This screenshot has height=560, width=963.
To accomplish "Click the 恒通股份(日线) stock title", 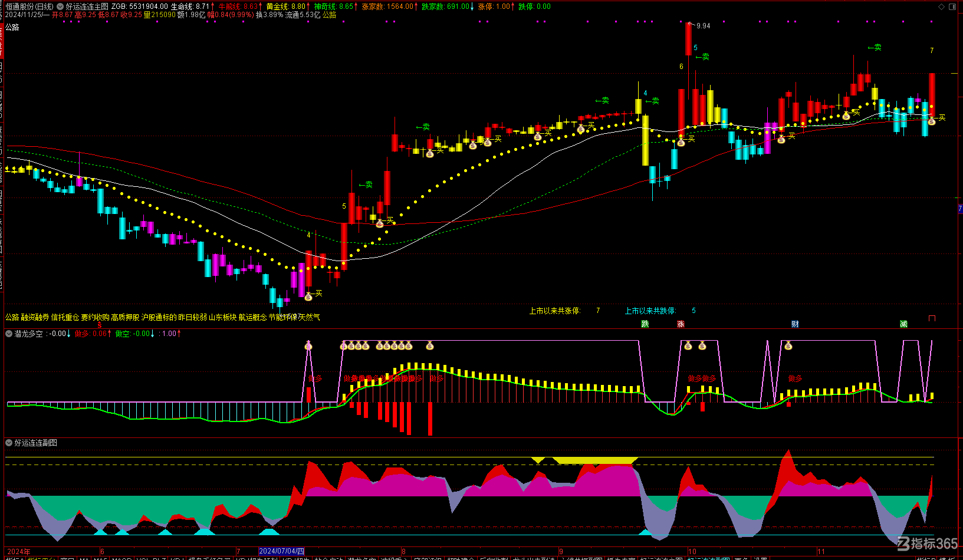I will pyautogui.click(x=29, y=6).
